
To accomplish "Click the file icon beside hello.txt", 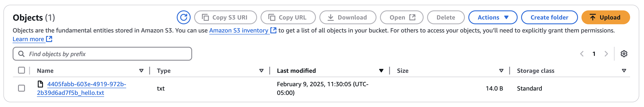I will tap(40, 84).
